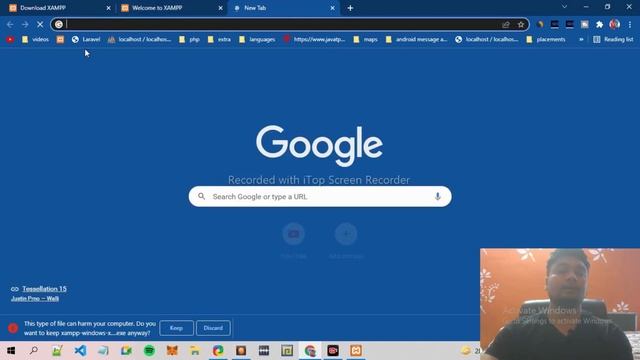Open the Chrome profile avatar
This screenshot has width=640, height=360.
click(x=614, y=24)
